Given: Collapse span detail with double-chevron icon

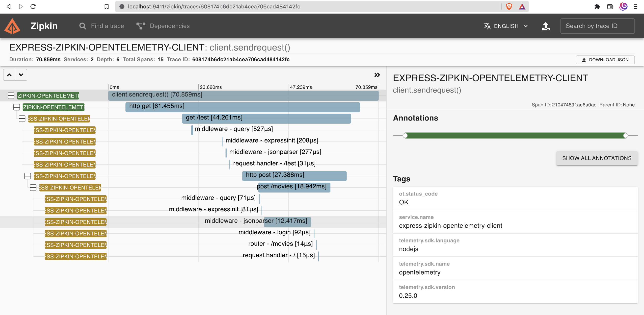Looking at the screenshot, I should click(377, 75).
